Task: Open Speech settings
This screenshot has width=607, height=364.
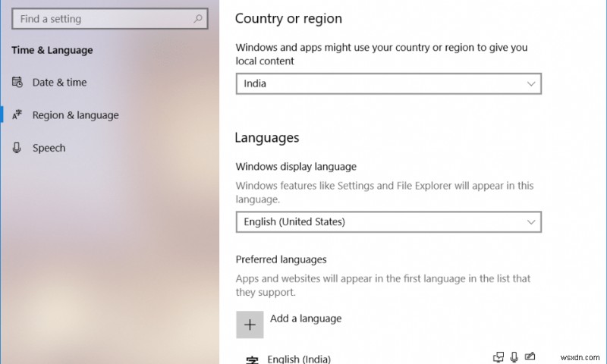Action: tap(49, 148)
